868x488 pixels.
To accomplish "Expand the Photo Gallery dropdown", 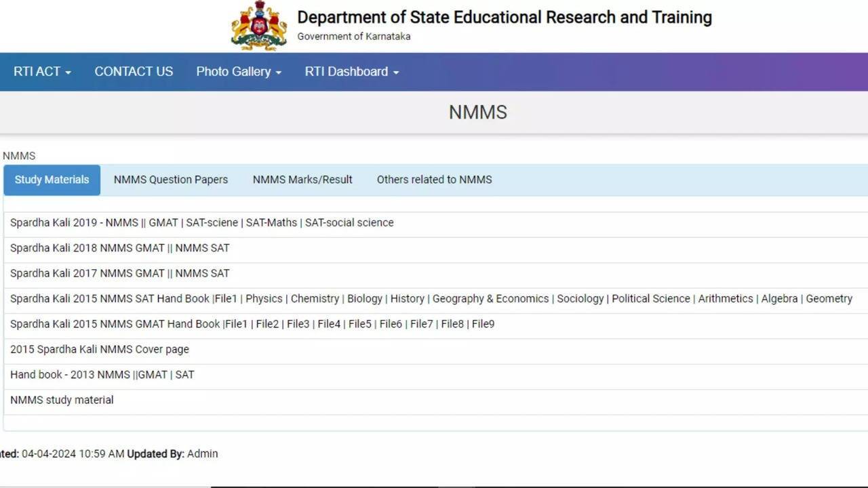I will tap(239, 72).
